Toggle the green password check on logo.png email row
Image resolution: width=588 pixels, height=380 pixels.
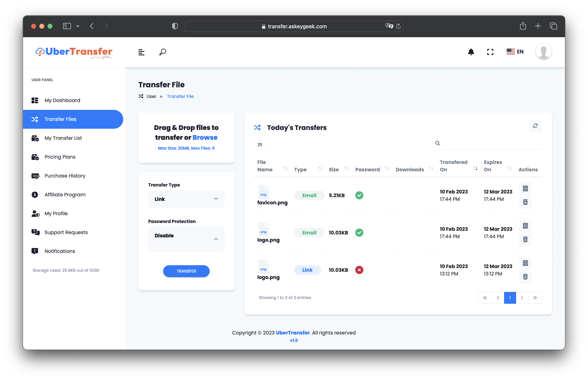pos(359,232)
